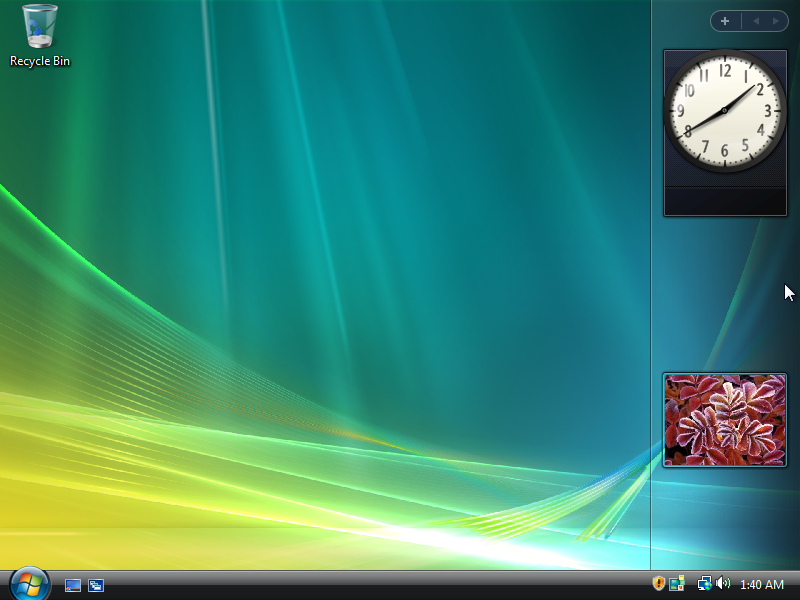
Task: Click the Slide Show gadget picture
Action: (725, 420)
